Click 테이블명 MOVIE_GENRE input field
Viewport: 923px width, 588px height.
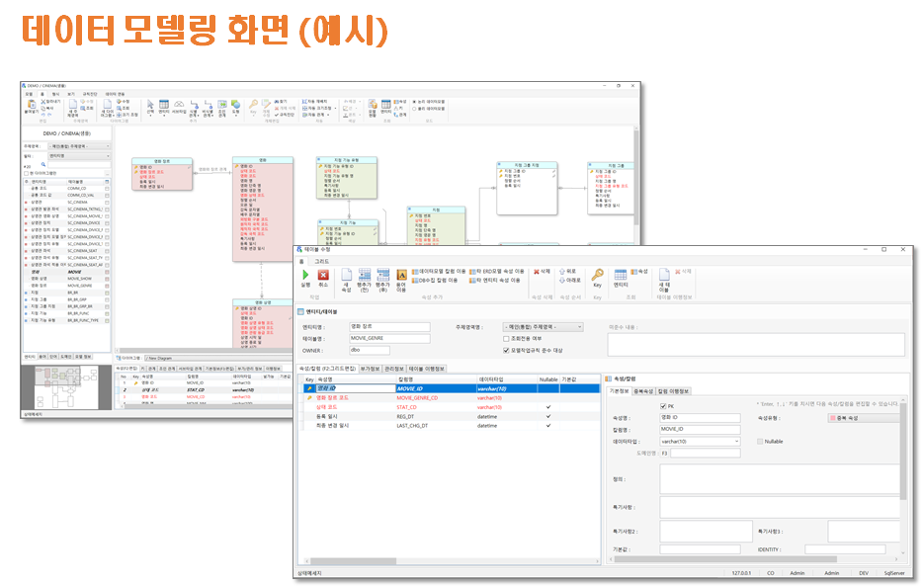click(389, 338)
